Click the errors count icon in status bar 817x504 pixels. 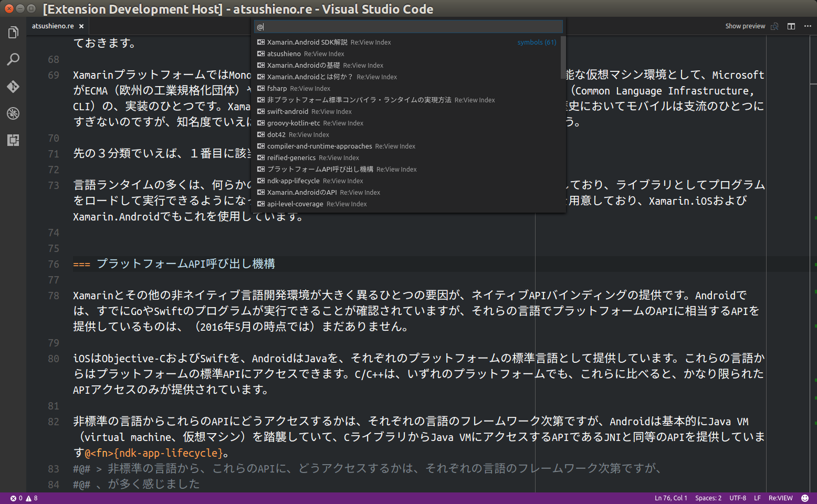click(x=14, y=498)
